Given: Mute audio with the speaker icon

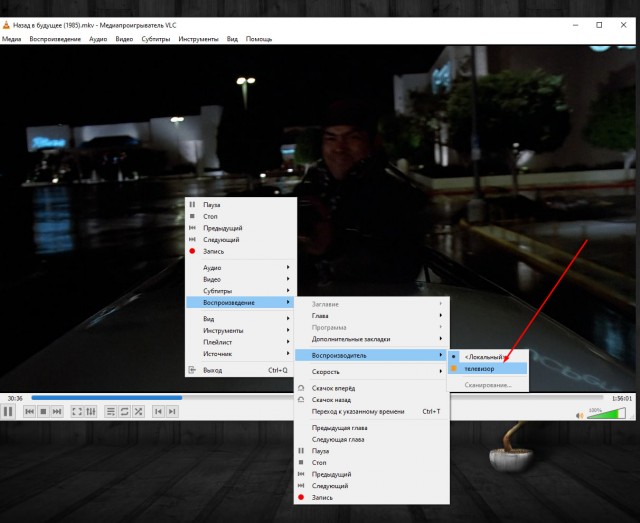Looking at the screenshot, I should point(580,416).
